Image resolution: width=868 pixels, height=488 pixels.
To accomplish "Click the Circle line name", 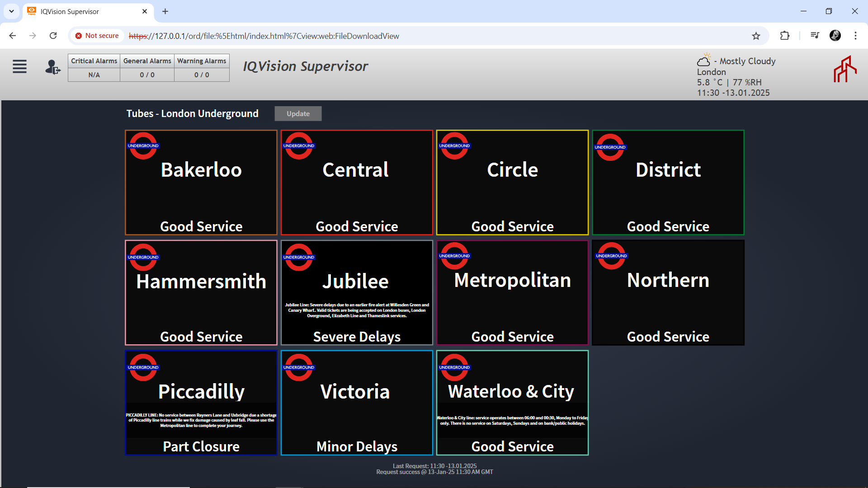I will (513, 170).
